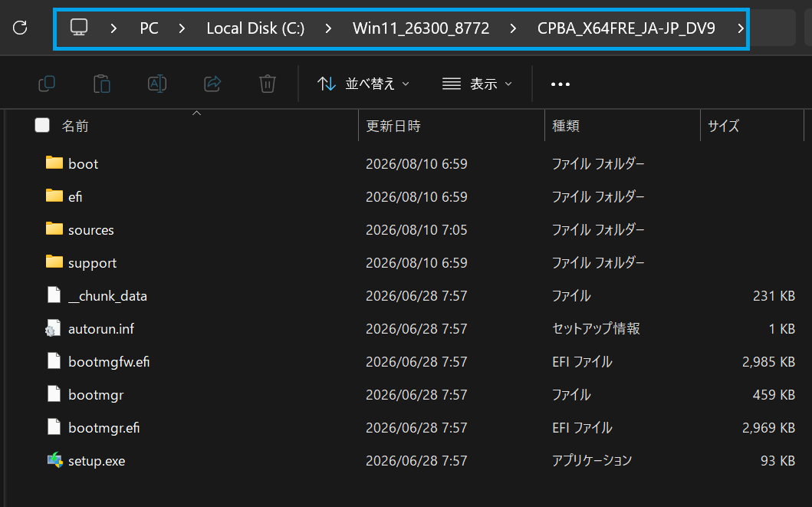Click the bootmgr.efi file icon
This screenshot has width=812, height=507.
point(54,427)
